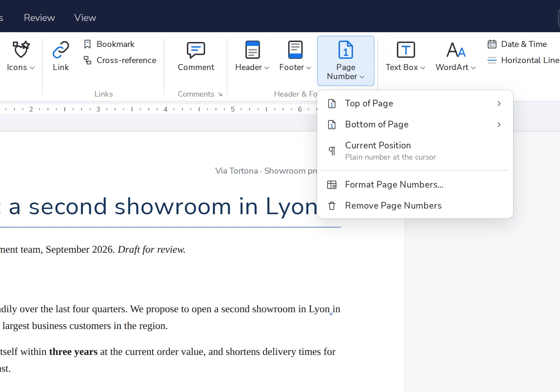
Task: Click the Cross-reference button label
Action: pos(126,60)
